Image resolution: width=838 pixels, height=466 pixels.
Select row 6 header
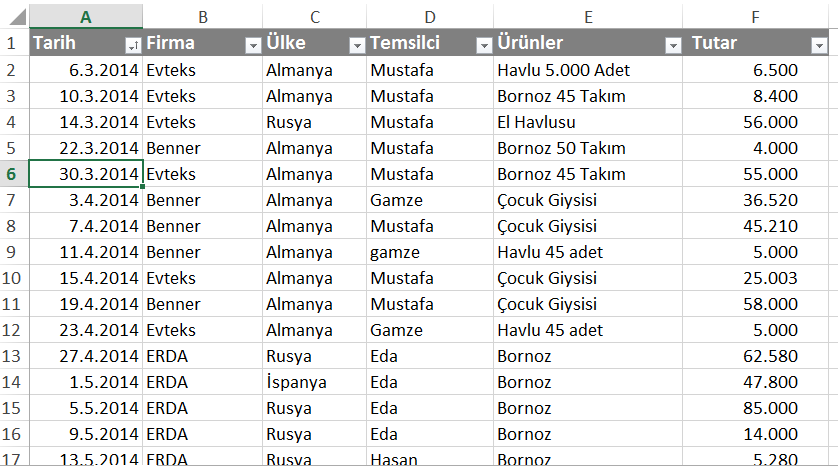[x=13, y=174]
